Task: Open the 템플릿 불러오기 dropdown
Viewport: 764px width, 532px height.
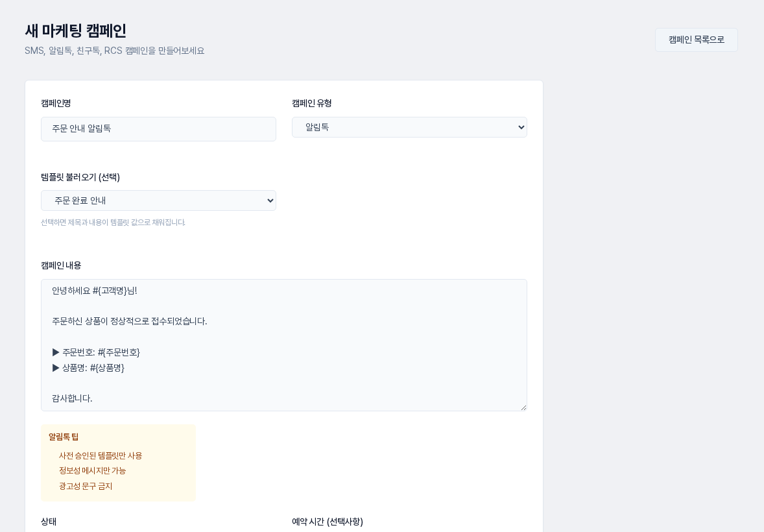Action: point(158,200)
